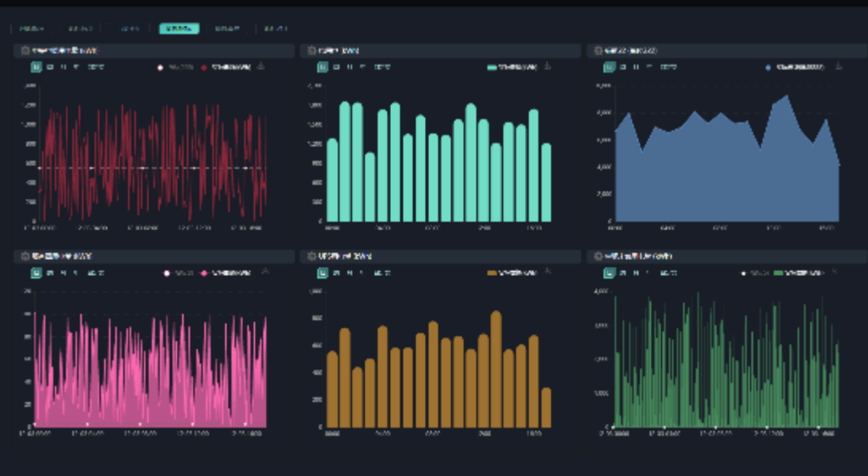Select the highlighted teal tab in the top bar
The width and height of the screenshot is (868, 476).
coord(179,28)
